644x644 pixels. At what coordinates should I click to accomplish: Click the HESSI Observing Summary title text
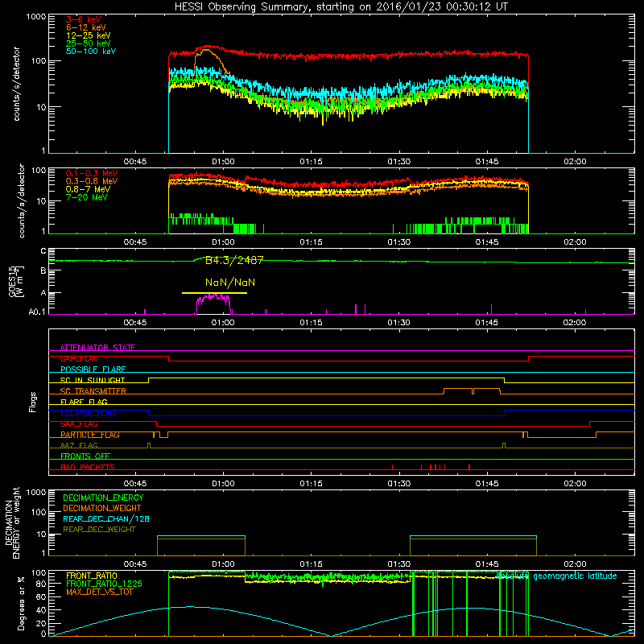[x=341, y=7]
